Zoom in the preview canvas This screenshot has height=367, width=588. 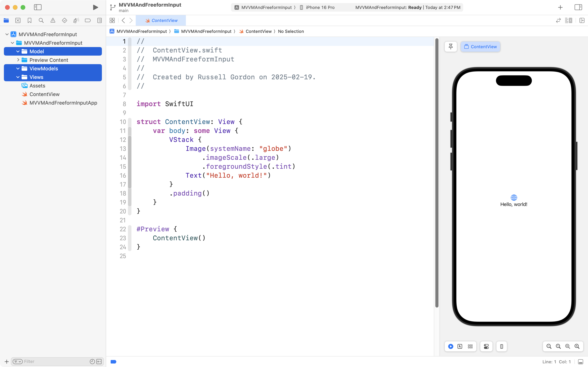577,346
